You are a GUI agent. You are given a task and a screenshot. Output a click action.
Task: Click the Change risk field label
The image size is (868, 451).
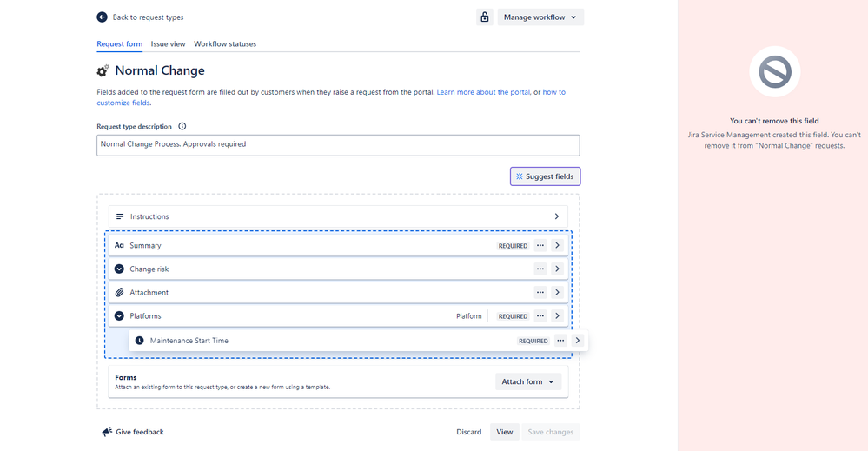(149, 269)
